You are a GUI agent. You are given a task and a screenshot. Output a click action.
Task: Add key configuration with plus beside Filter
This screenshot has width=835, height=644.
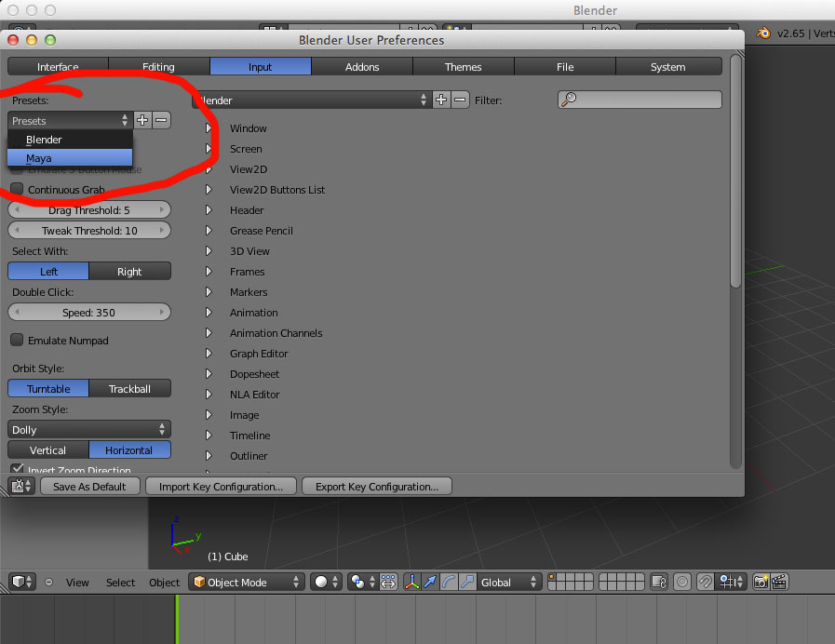click(441, 100)
